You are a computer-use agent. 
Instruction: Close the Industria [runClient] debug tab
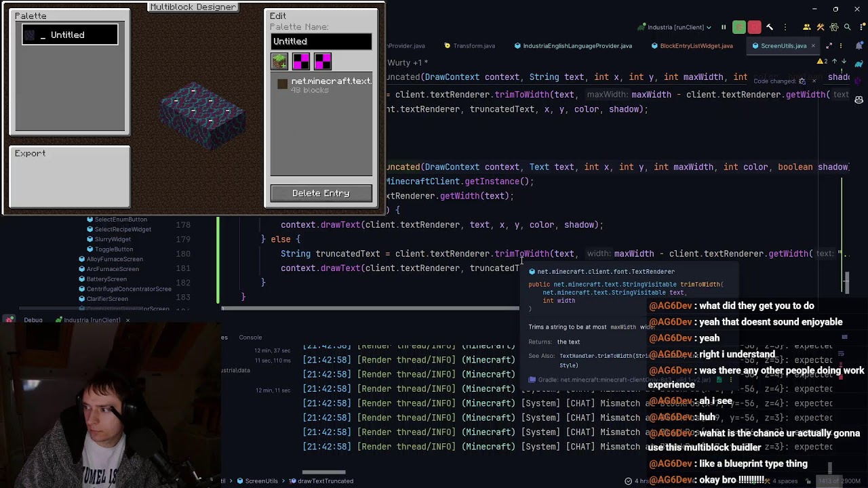[127, 320]
